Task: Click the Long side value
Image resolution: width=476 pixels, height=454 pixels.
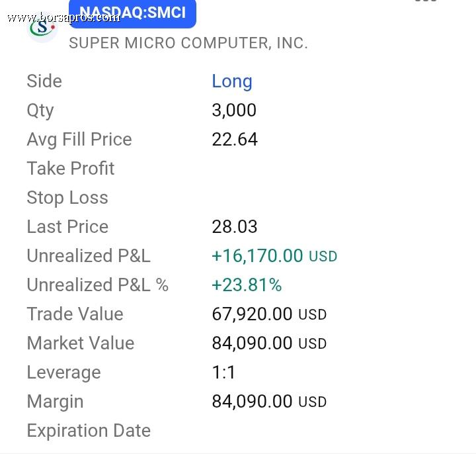Action: [x=232, y=81]
